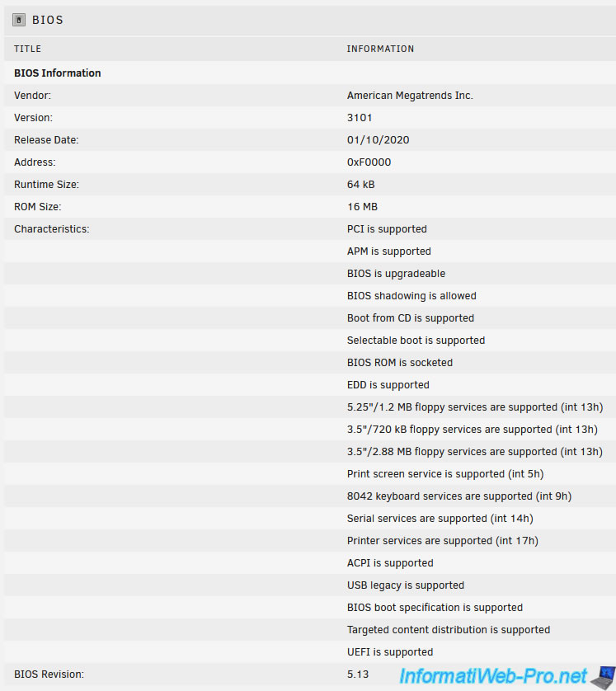This screenshot has height=691, width=616.
Task: Click the laptop icon in the watermark
Action: tap(602, 678)
